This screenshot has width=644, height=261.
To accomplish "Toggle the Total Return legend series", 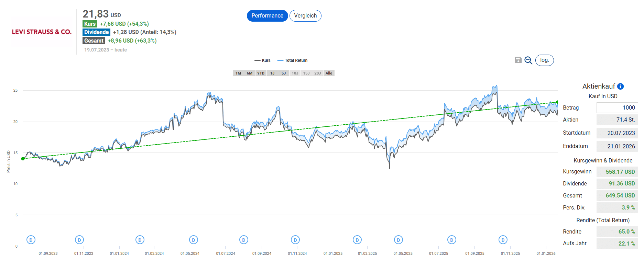I will pyautogui.click(x=293, y=60).
